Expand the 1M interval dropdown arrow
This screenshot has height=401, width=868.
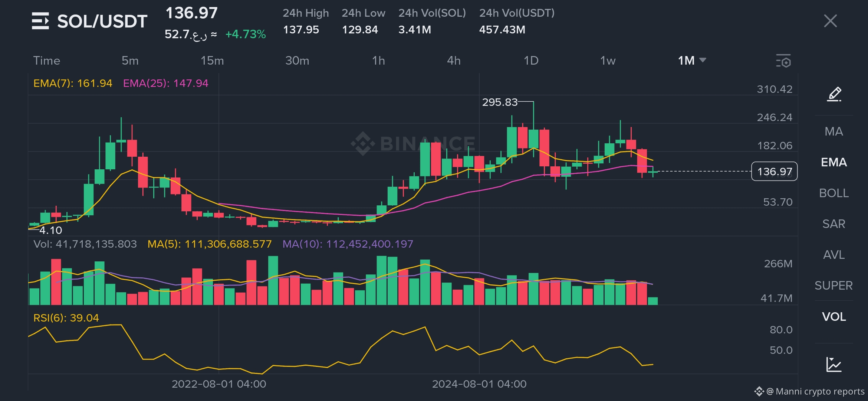click(x=703, y=60)
